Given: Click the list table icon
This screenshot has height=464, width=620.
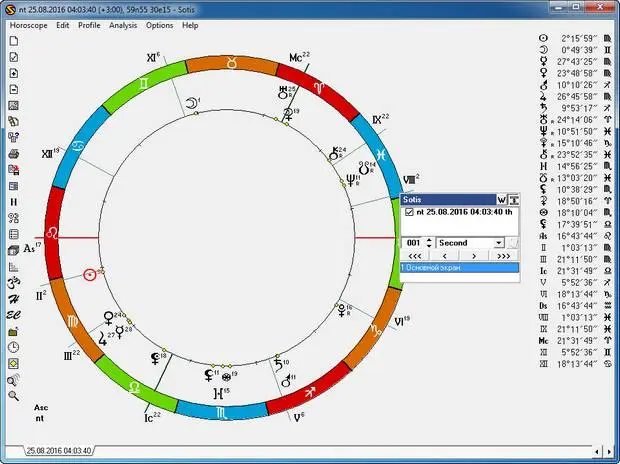Looking at the screenshot, I should click(x=13, y=234).
